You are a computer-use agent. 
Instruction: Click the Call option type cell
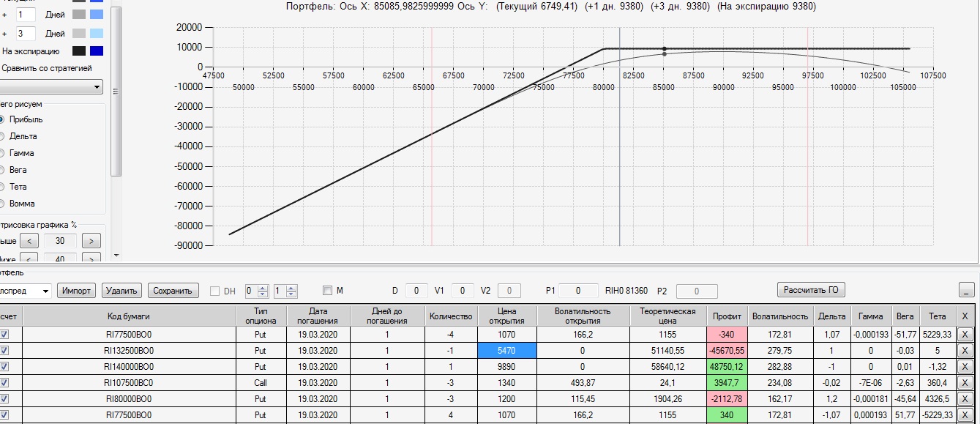[x=261, y=383]
